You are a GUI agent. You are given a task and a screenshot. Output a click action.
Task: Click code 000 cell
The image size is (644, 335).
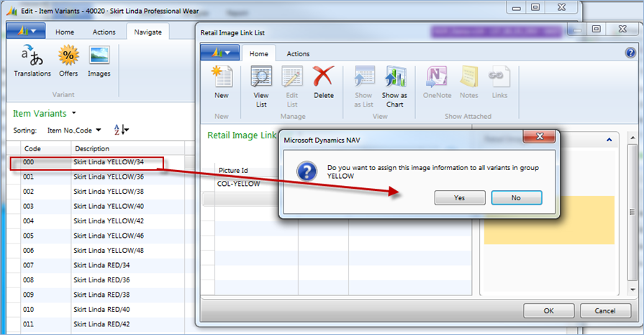(45, 162)
